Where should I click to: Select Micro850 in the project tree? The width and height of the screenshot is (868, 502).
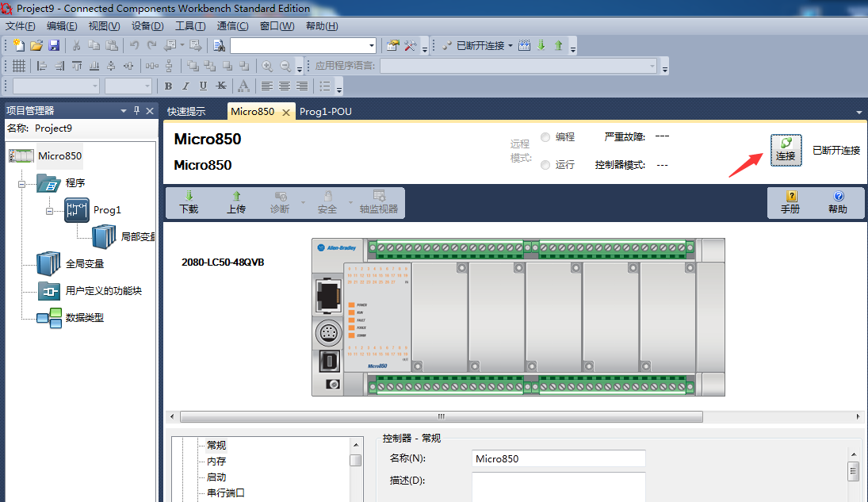pos(59,156)
